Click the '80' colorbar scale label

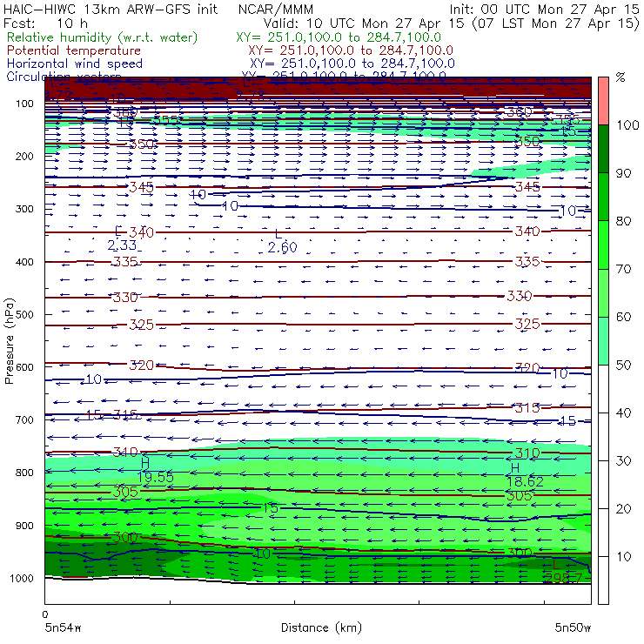click(x=623, y=221)
